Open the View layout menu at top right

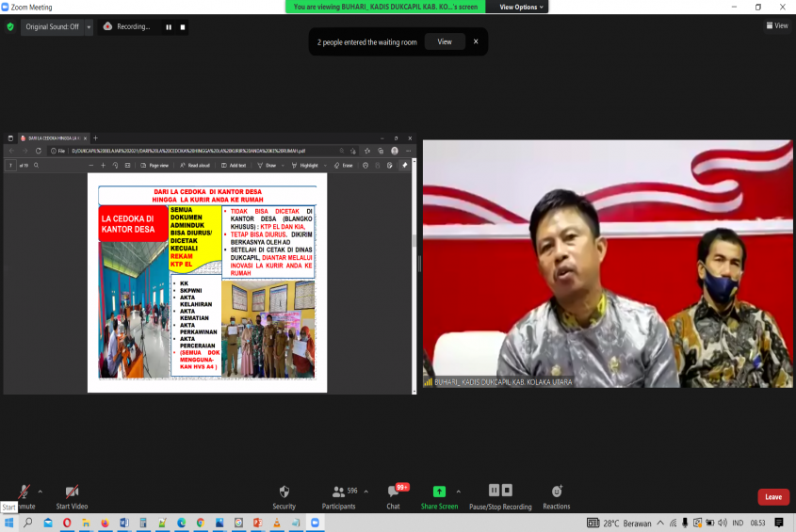776,25
